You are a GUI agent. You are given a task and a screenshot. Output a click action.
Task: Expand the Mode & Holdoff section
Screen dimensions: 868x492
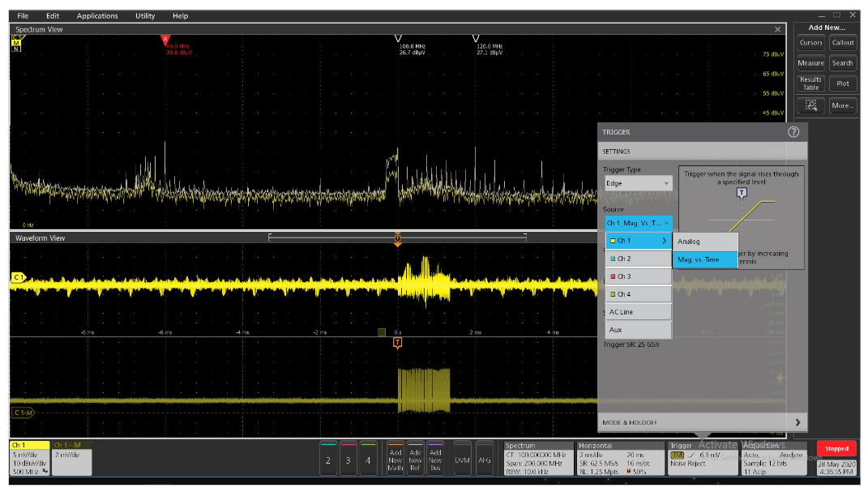703,422
